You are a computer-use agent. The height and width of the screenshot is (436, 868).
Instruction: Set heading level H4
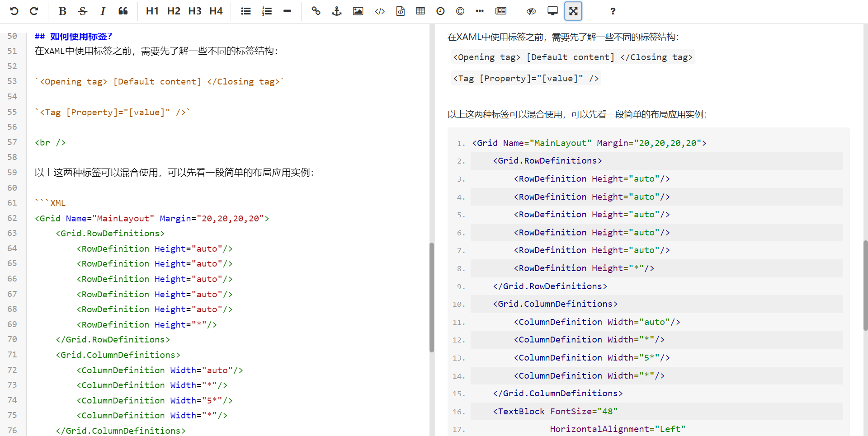216,11
